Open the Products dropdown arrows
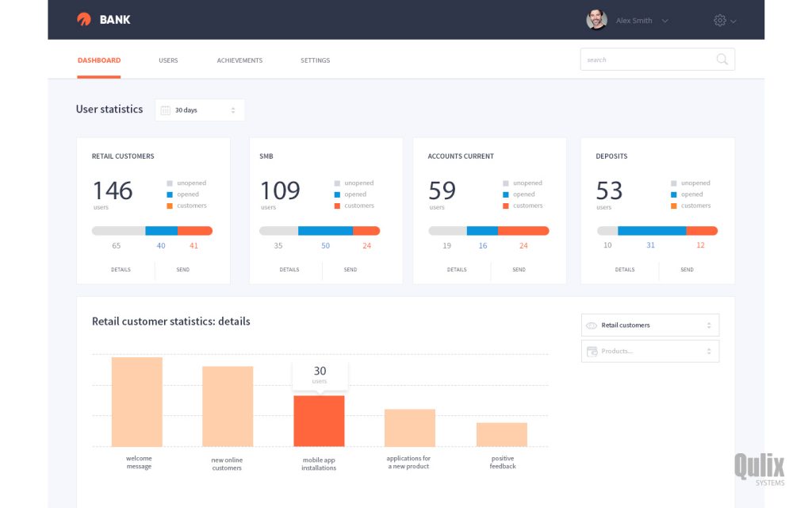Viewport: 812px width, 508px height. click(x=708, y=352)
